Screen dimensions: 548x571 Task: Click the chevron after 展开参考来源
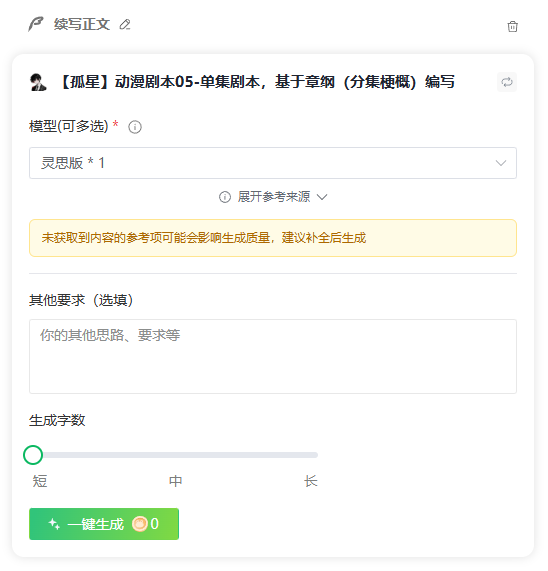(x=322, y=197)
